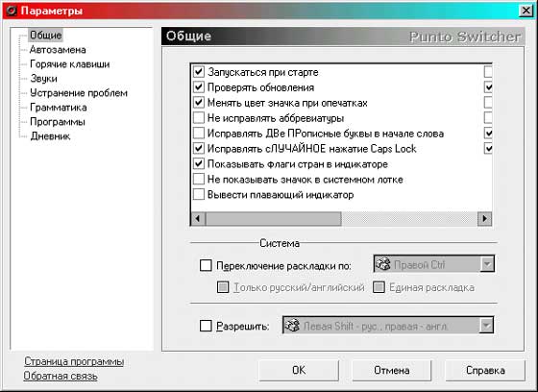Click keyboard icon in Правой Ctrl combo box

[383, 264]
